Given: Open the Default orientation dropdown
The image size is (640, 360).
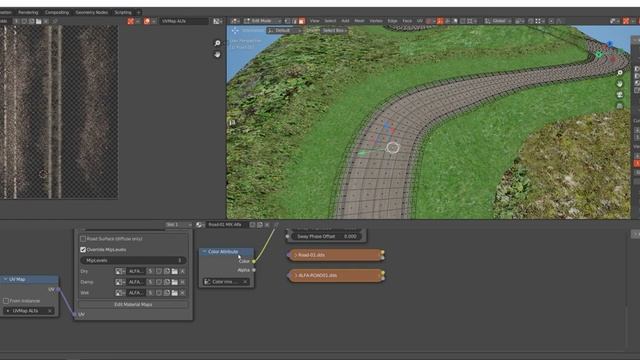Looking at the screenshot, I should click(283, 31).
